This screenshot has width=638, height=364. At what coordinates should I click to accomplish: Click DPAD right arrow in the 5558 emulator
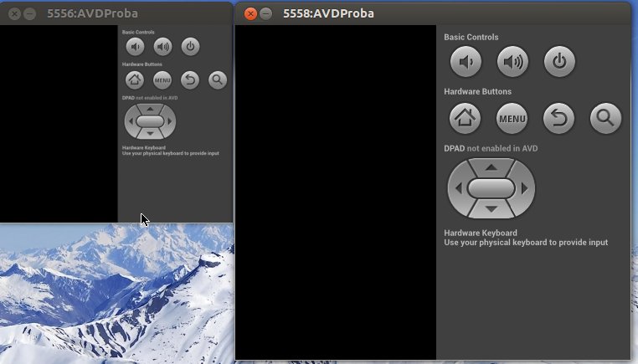tap(524, 188)
